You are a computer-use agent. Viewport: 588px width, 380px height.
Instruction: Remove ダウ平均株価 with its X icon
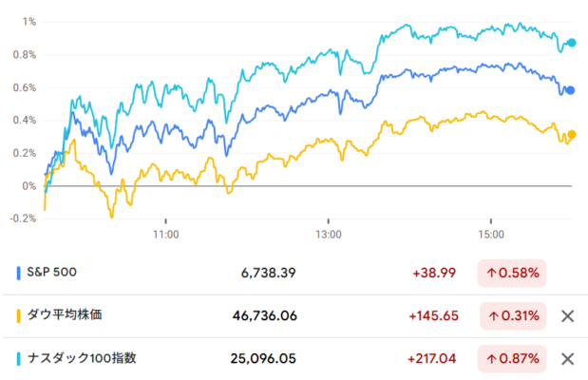(566, 315)
